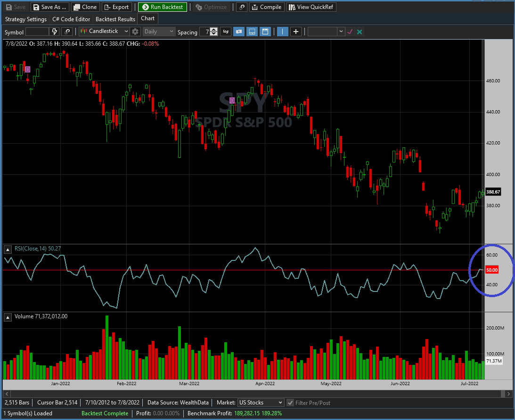The height and width of the screenshot is (420, 515).
Task: Click the red 50.00 RSI level label
Action: [492, 270]
